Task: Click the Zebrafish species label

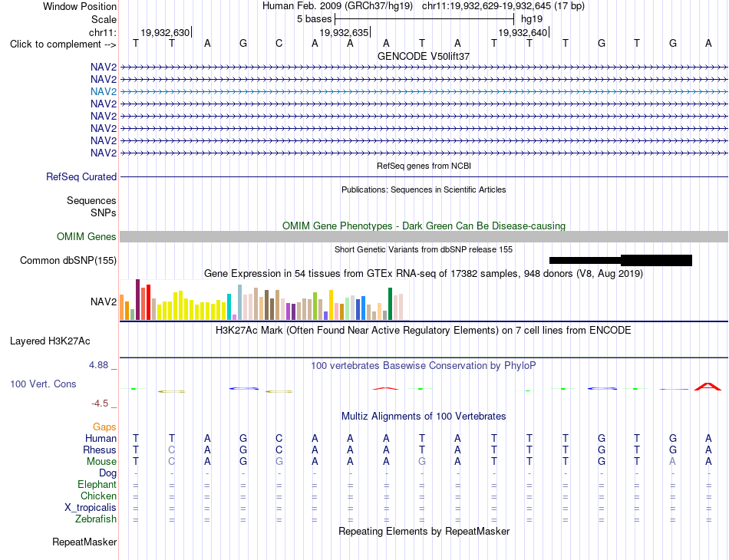Action: pyautogui.click(x=96, y=519)
